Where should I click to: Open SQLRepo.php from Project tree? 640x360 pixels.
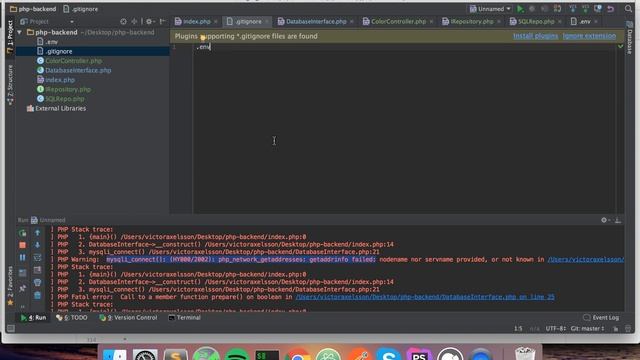click(61, 99)
